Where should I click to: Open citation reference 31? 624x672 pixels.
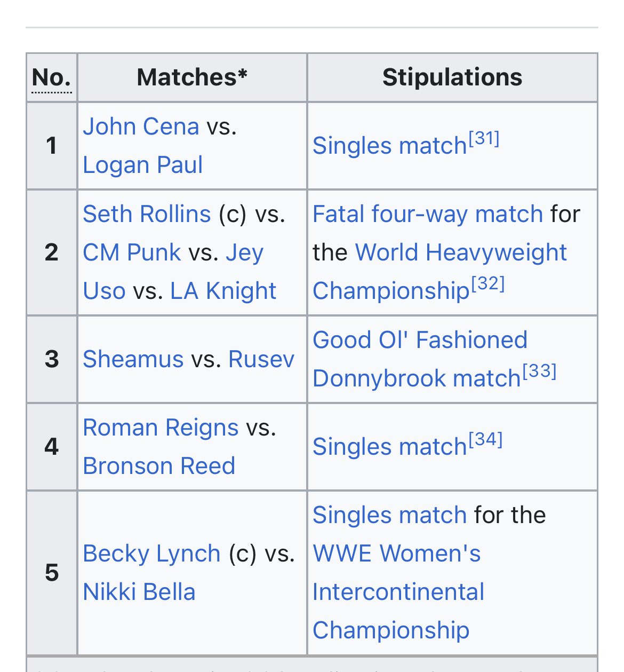pos(484,139)
